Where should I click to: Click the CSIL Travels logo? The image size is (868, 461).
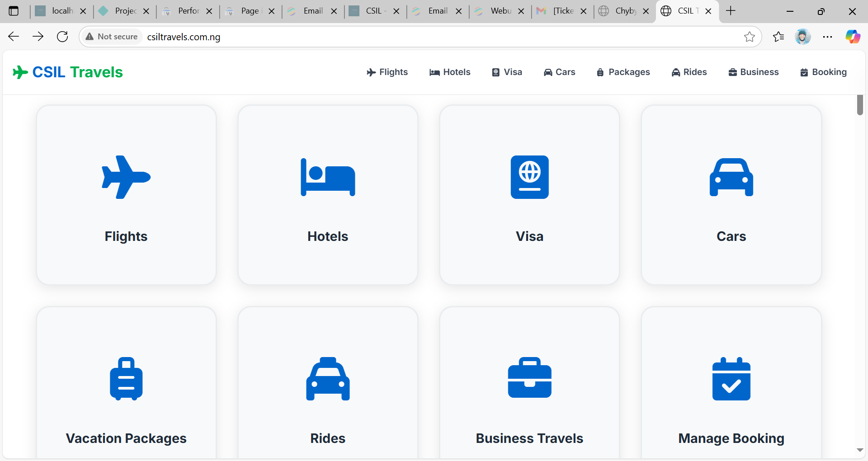[68, 72]
